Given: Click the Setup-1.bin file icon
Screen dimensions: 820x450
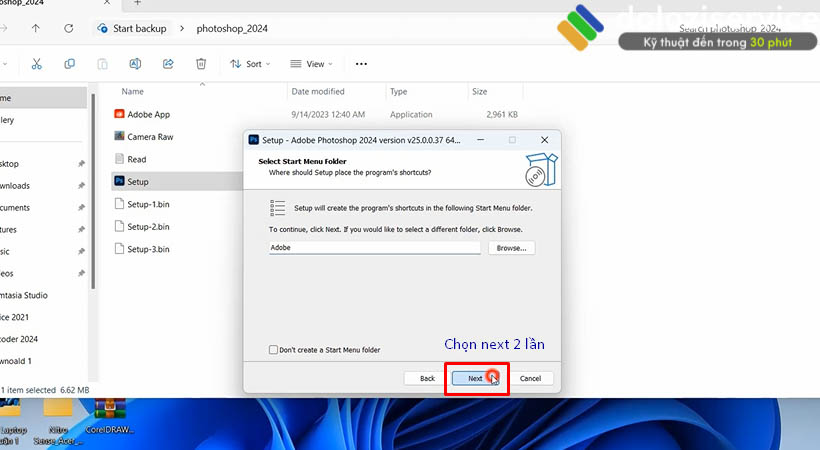Looking at the screenshot, I should [119, 204].
